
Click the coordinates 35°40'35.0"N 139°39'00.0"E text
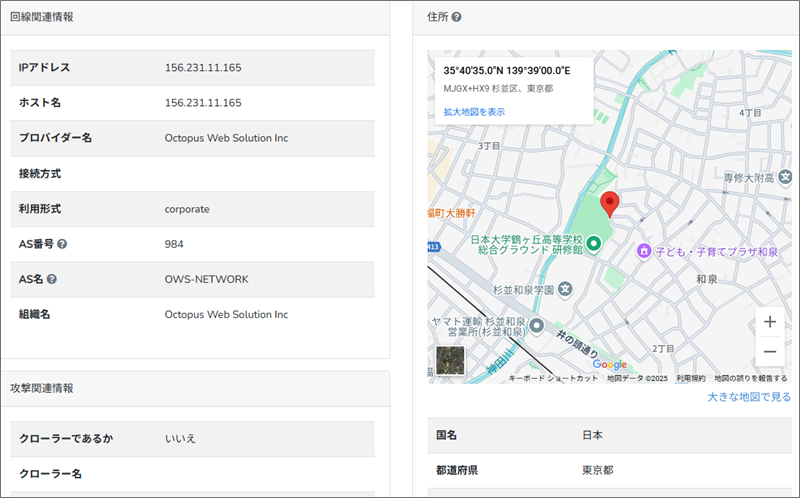[x=507, y=70]
